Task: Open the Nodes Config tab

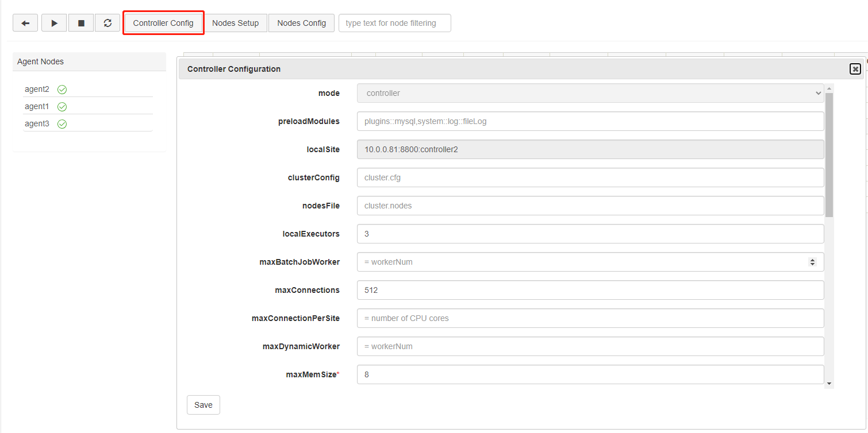Action: point(301,23)
